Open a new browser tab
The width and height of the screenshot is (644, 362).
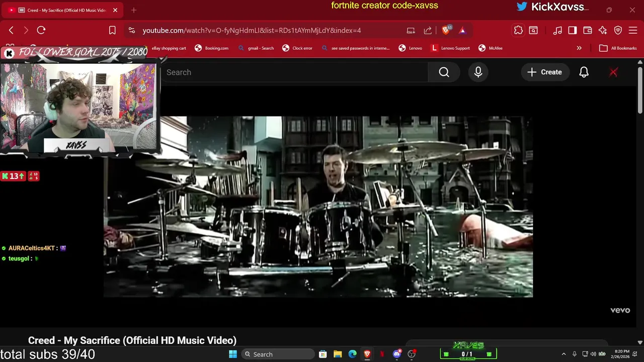134,10
